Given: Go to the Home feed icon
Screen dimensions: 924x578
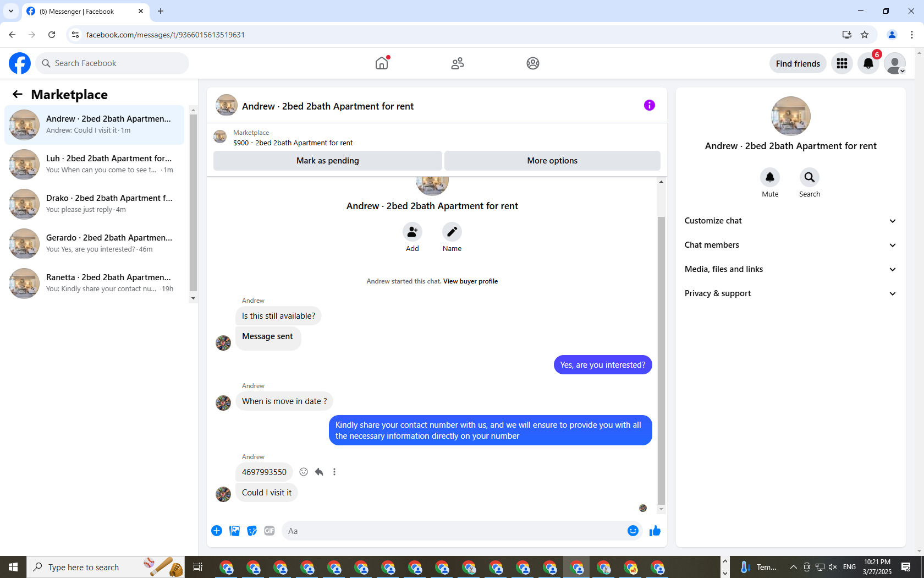Looking at the screenshot, I should pos(382,63).
